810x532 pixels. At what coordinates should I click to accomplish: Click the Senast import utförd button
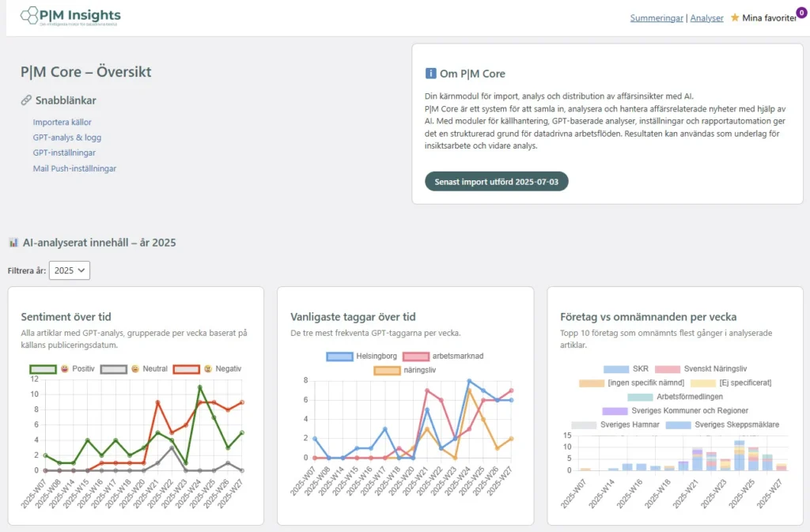pyautogui.click(x=496, y=181)
